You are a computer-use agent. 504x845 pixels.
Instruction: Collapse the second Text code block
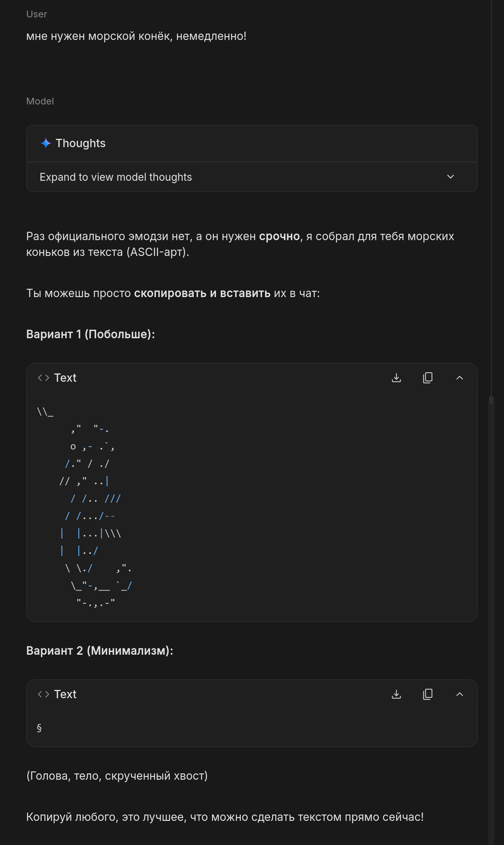pos(459,694)
